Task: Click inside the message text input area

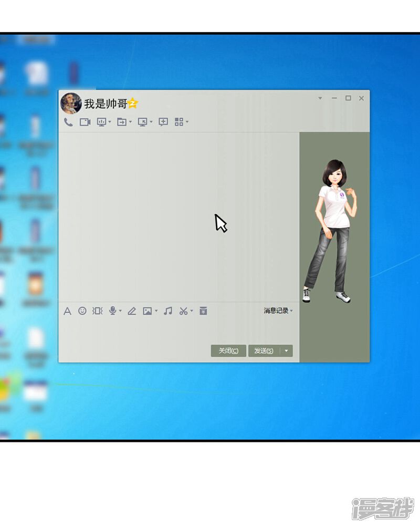Action: click(173, 330)
